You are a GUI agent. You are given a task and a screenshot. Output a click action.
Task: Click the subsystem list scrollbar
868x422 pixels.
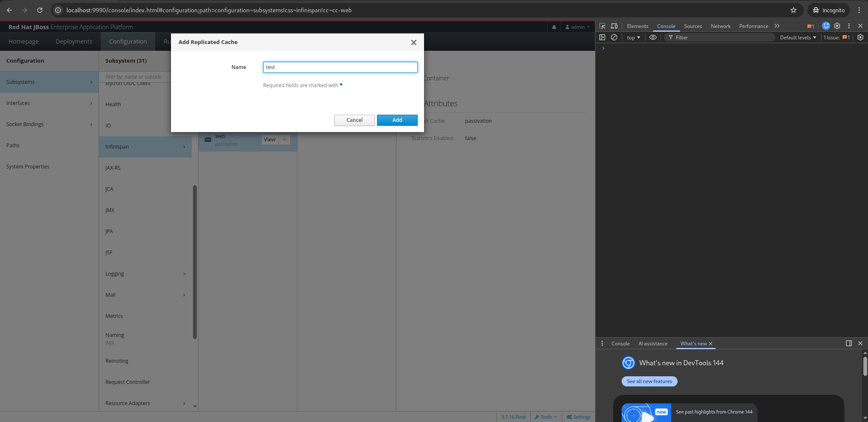pyautogui.click(x=195, y=262)
